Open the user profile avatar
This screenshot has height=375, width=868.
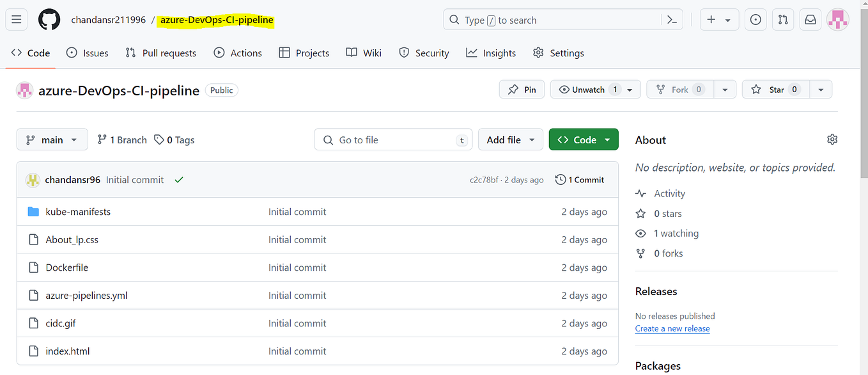[838, 20]
